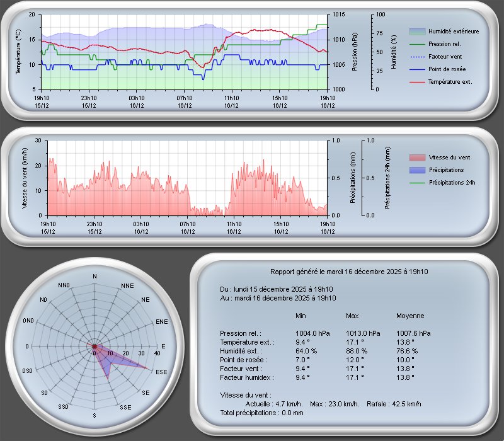Click the Rapport généré title text
Viewport: 504px width, 441px height.
tap(350, 272)
